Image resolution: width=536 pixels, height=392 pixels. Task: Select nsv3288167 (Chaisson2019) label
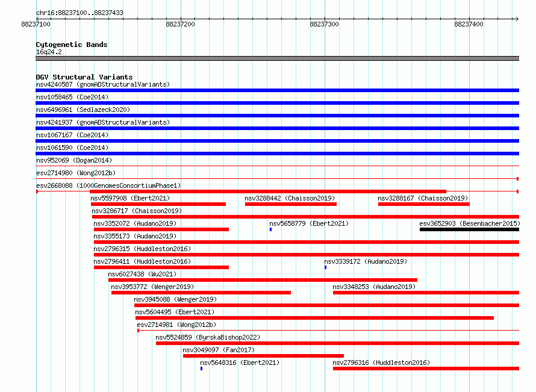tap(423, 198)
